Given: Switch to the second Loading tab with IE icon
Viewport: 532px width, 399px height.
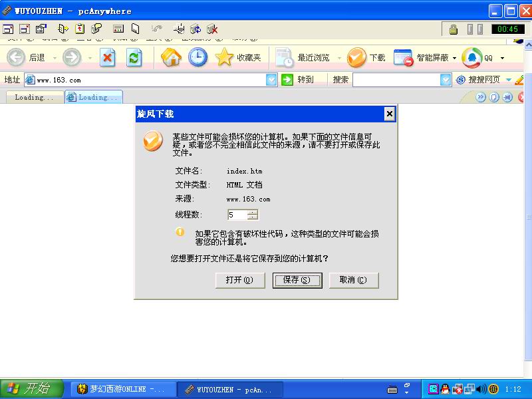Looking at the screenshot, I should coord(93,97).
